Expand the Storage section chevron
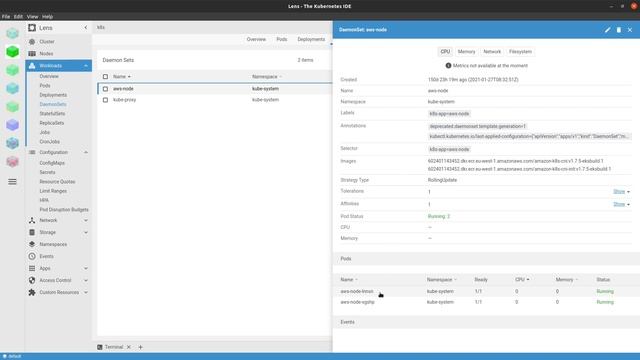 86,232
